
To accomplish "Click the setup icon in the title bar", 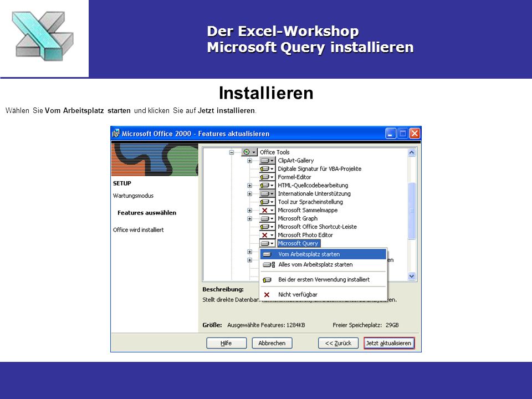I will (116, 134).
